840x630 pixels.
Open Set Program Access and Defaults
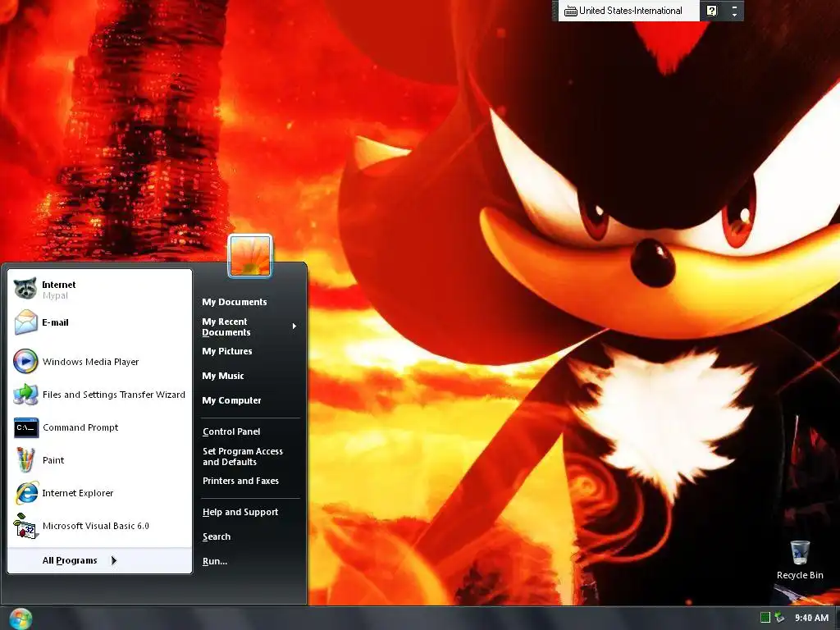coord(243,456)
